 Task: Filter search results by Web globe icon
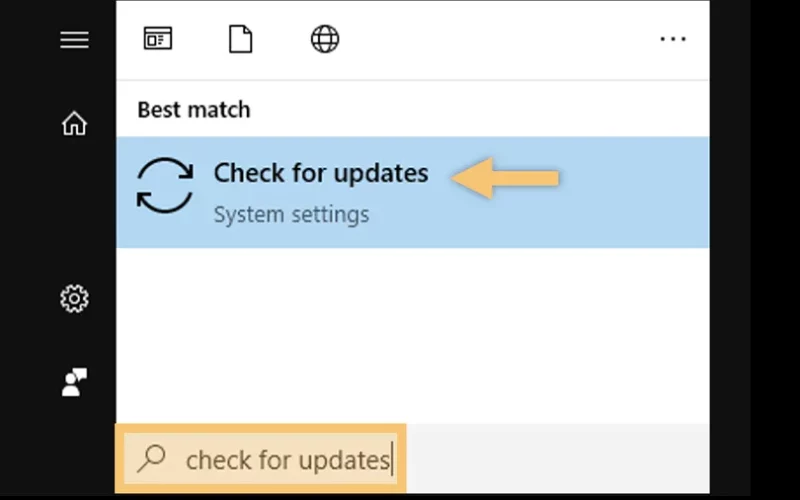tap(325, 39)
